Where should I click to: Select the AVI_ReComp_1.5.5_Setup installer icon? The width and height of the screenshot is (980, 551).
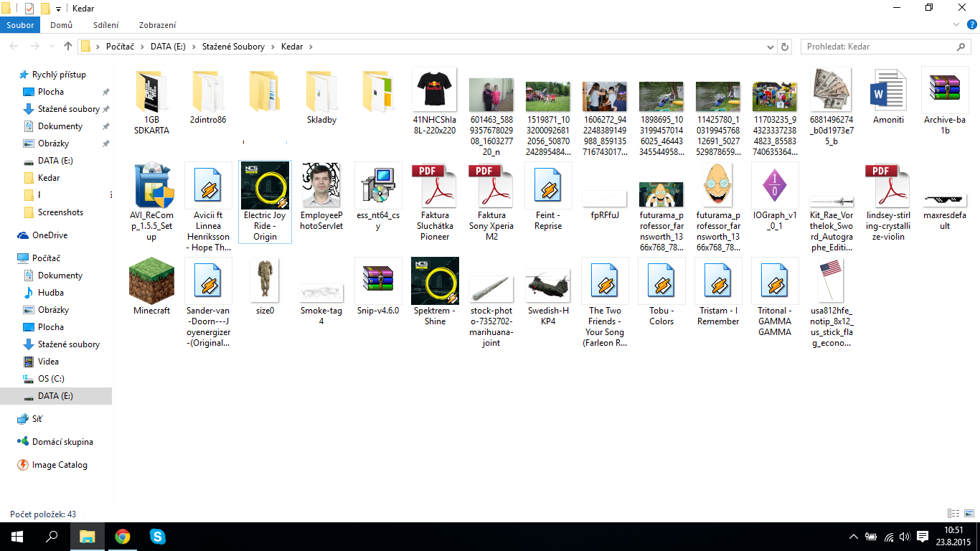pos(151,185)
